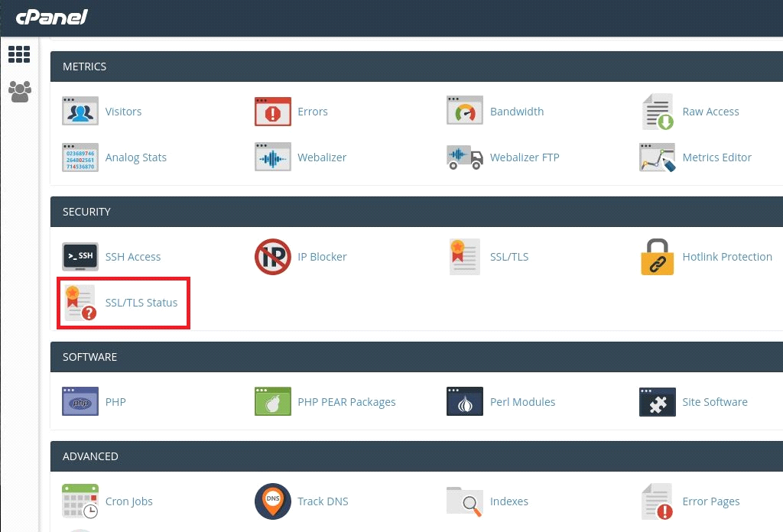
Task: Collapse the SECURITY section header
Action: (417, 212)
